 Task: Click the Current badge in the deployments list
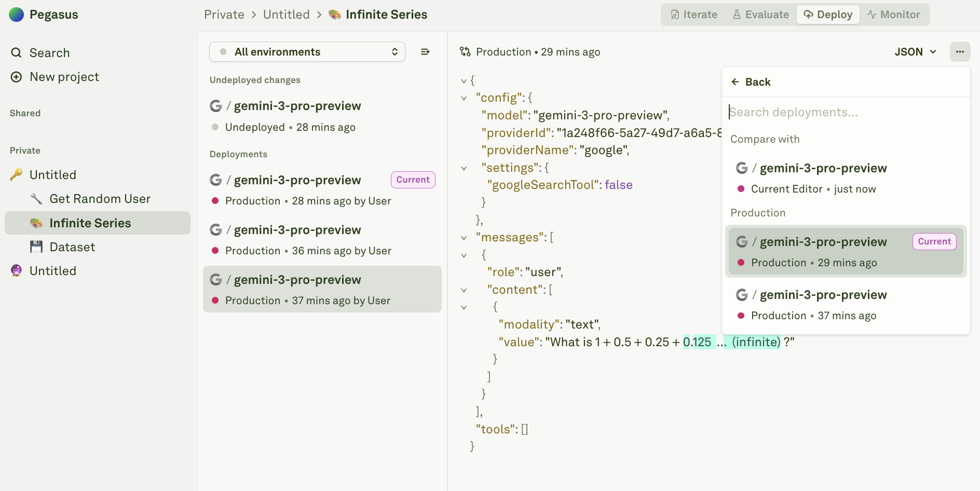point(413,180)
